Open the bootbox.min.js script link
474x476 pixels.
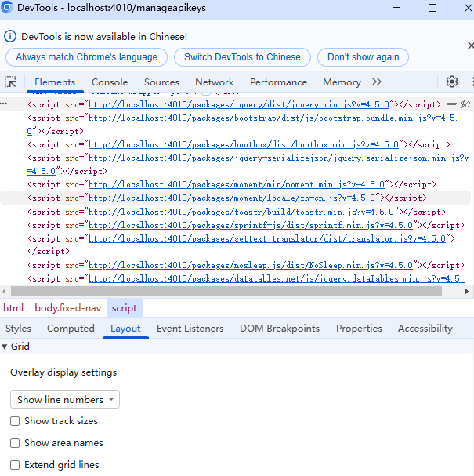click(243, 145)
